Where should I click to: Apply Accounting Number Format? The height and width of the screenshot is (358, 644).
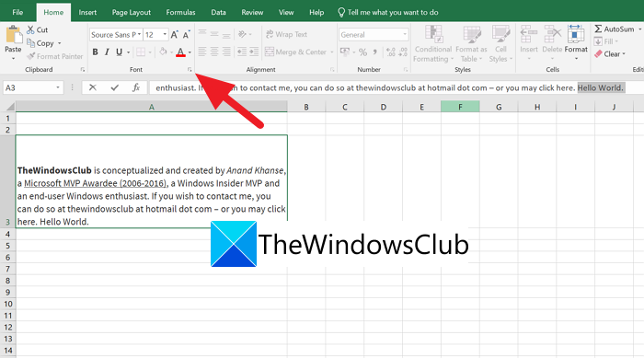345,52
